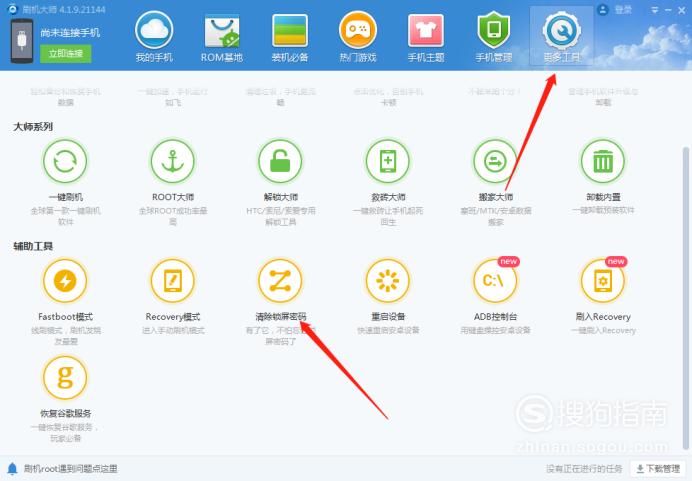This screenshot has height=481, width=692.
Task: Launch 卸载内置 trash icon
Action: pos(603,161)
